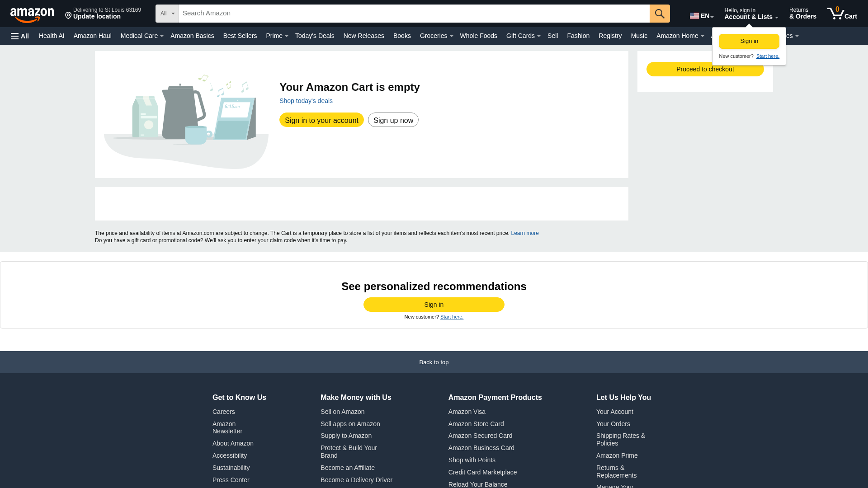This screenshot has width=868, height=488.
Task: Open Amazon Visa footer link
Action: coord(467,412)
